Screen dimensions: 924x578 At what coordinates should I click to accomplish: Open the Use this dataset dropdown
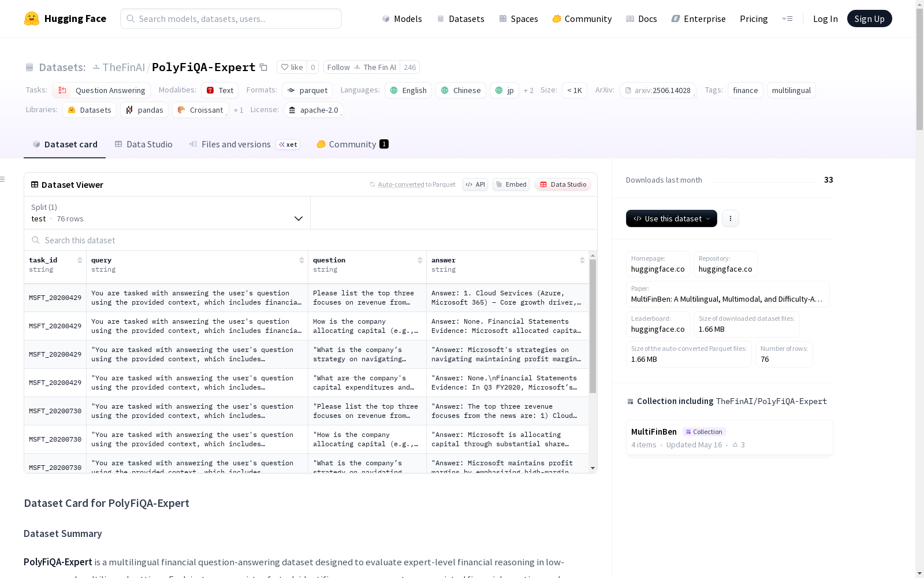[672, 218]
